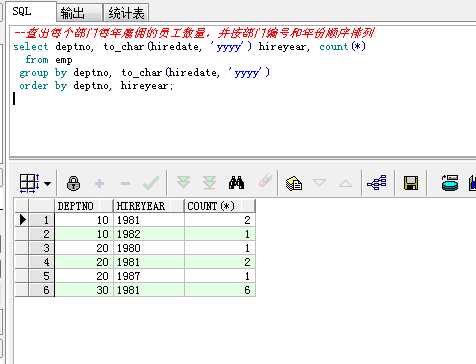Click the teal database print icon
This screenshot has width=476, height=364.
[450, 183]
